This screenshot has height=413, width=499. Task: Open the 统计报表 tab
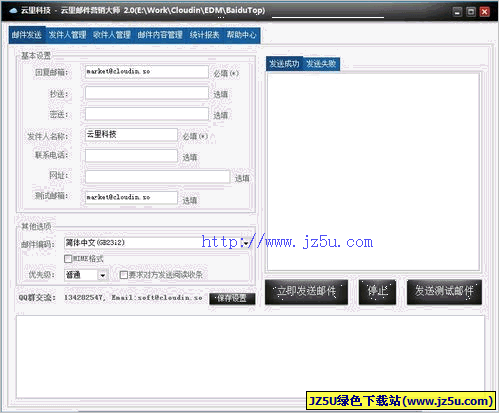tap(204, 35)
